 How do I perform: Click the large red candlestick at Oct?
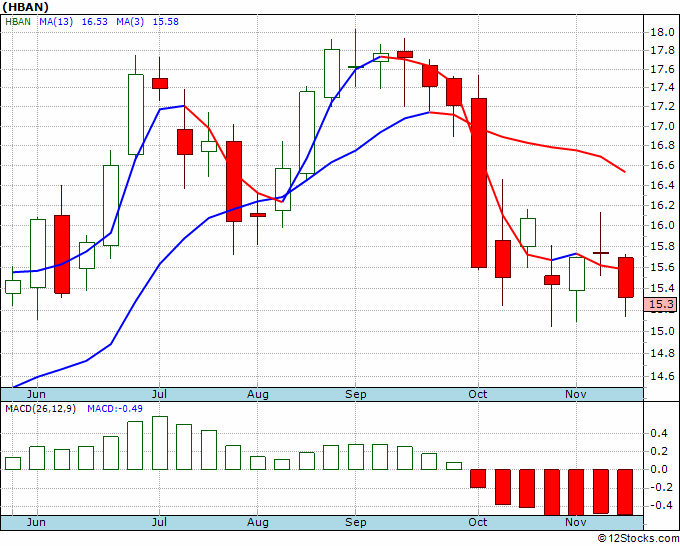479,183
